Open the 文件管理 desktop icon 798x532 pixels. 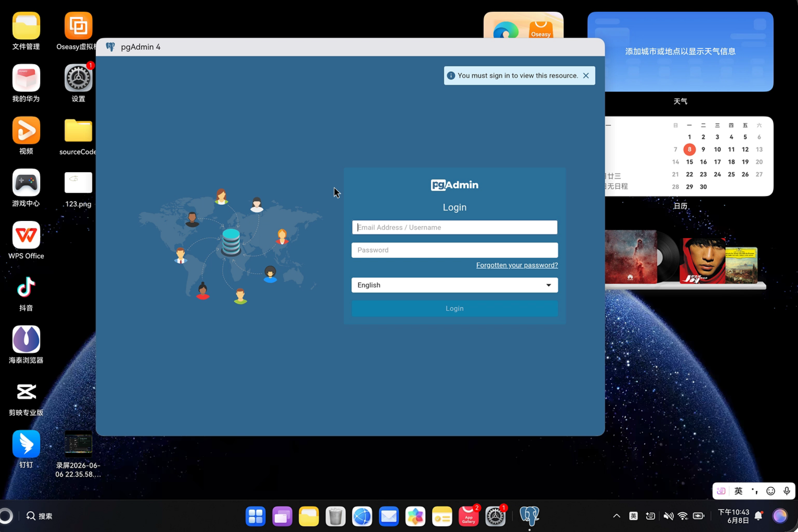click(x=26, y=26)
